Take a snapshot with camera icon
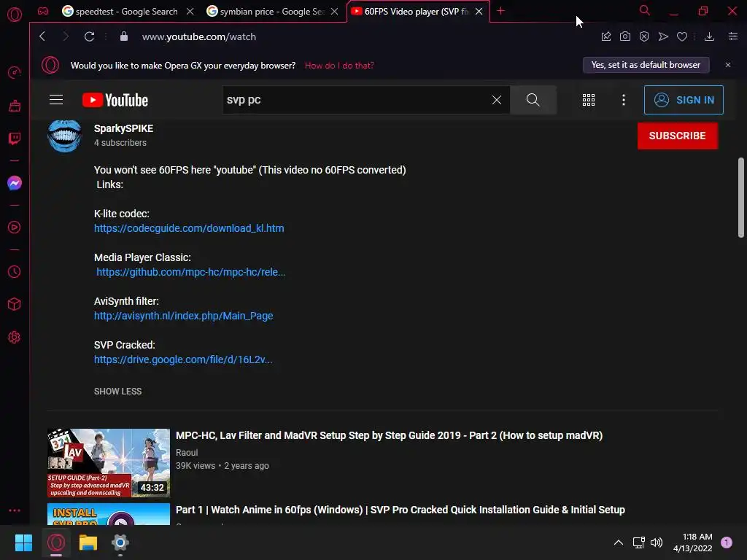Viewport: 747px width, 560px height. pos(625,36)
